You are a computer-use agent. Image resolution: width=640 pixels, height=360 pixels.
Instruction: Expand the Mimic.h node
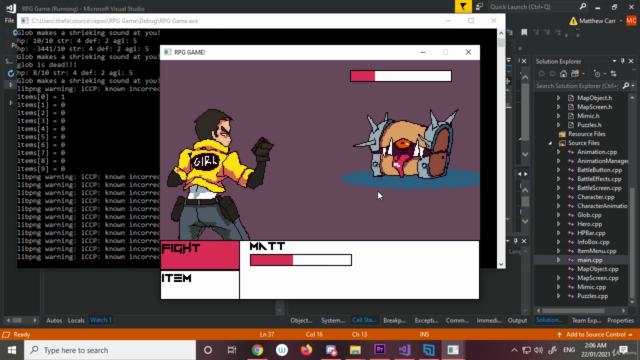click(x=558, y=116)
